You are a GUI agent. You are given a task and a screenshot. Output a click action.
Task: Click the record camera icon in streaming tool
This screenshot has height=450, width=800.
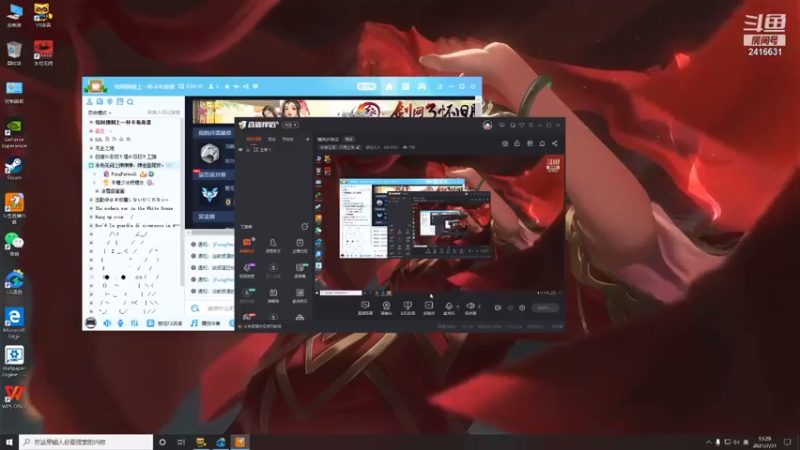point(498,308)
